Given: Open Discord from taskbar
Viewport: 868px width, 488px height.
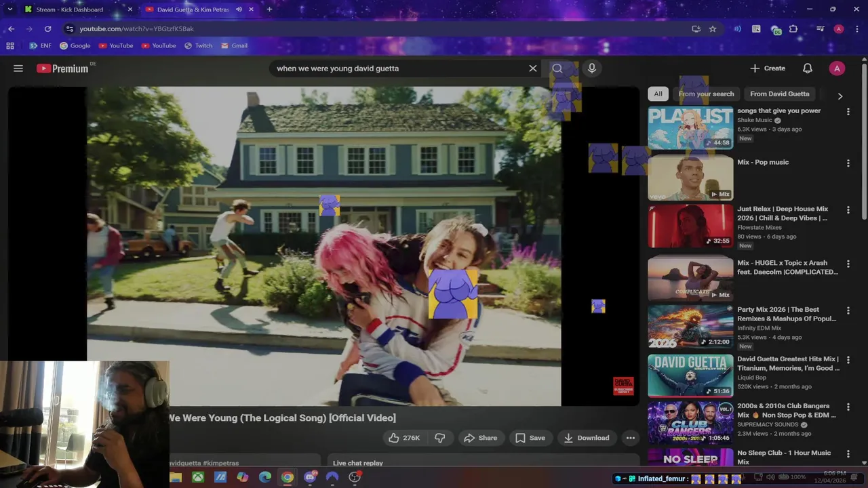Looking at the screenshot, I should (310, 477).
